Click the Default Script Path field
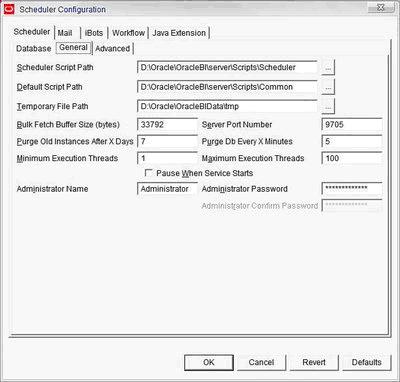The image size is (400, 382). pyautogui.click(x=227, y=87)
